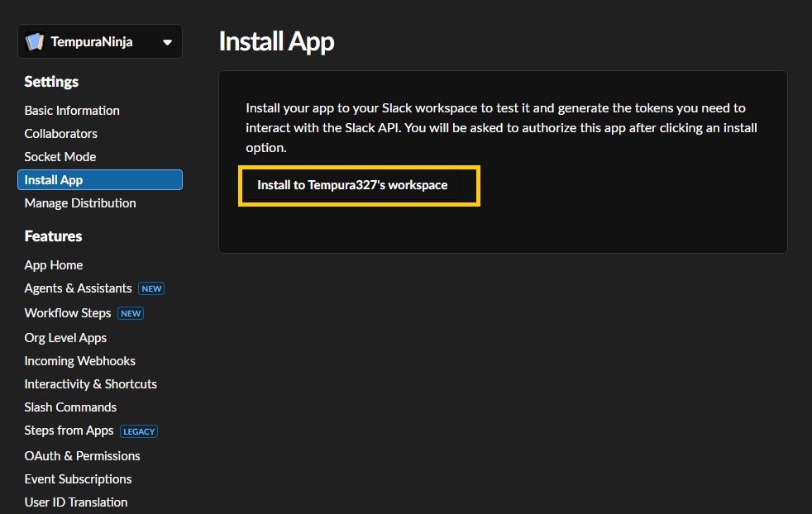Go to Collaborators page
The width and height of the screenshot is (812, 514).
pos(60,134)
